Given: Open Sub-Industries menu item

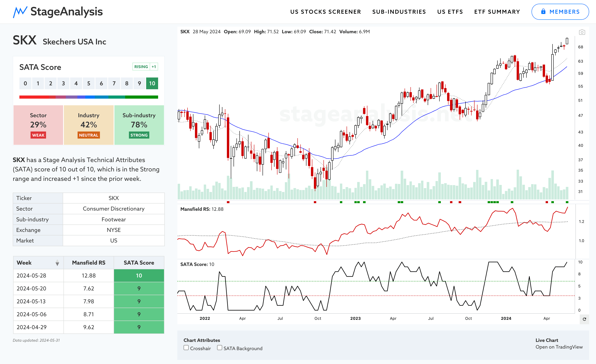Looking at the screenshot, I should click(x=399, y=12).
